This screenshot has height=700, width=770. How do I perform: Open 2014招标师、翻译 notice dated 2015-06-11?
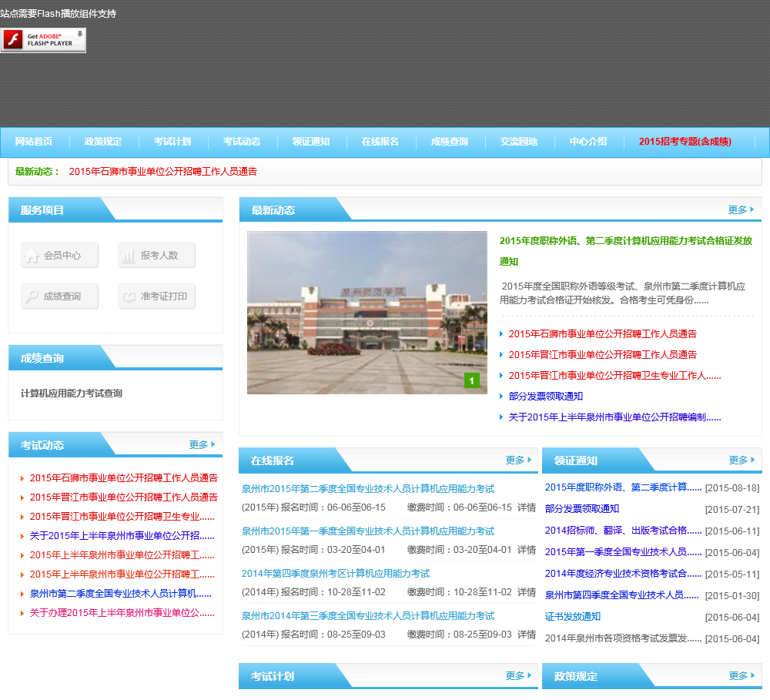pyautogui.click(x=623, y=531)
